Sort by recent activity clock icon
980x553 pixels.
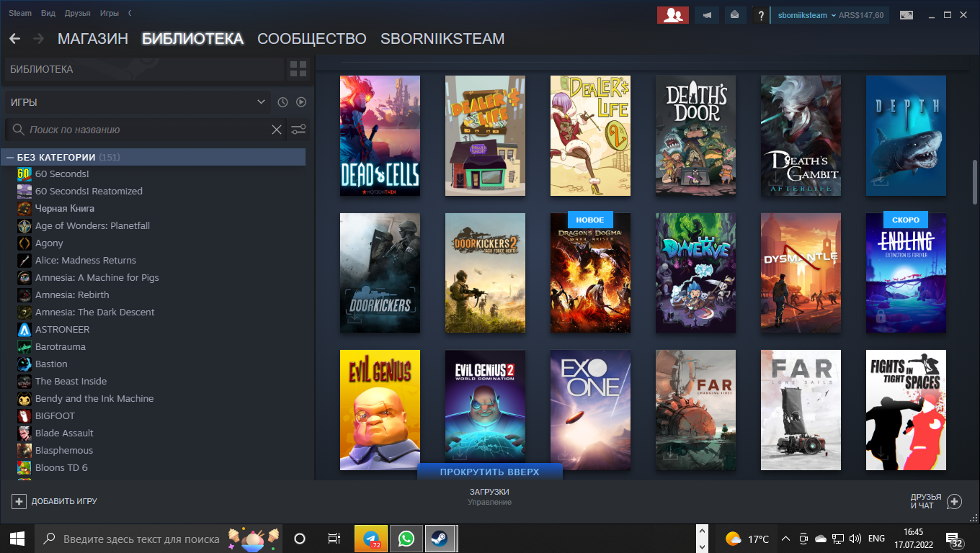283,102
